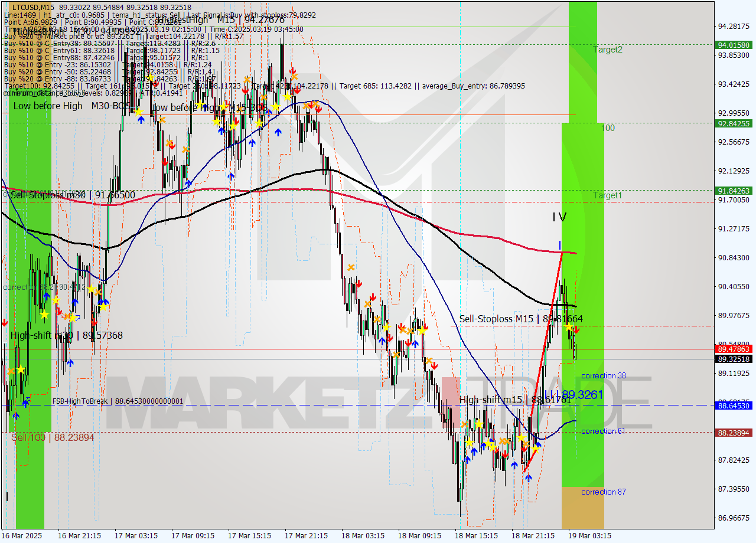756x543 pixels.
Task: Select the blue buy arrow near FSB-HighToBreak line
Action: (25, 403)
